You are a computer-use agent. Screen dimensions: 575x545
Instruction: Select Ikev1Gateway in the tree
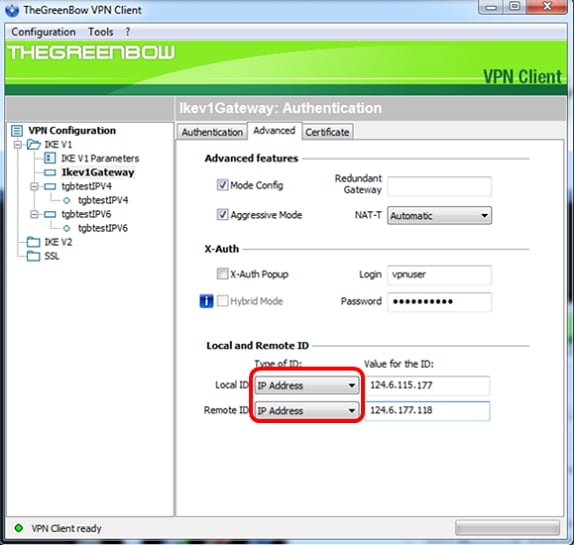point(98,172)
